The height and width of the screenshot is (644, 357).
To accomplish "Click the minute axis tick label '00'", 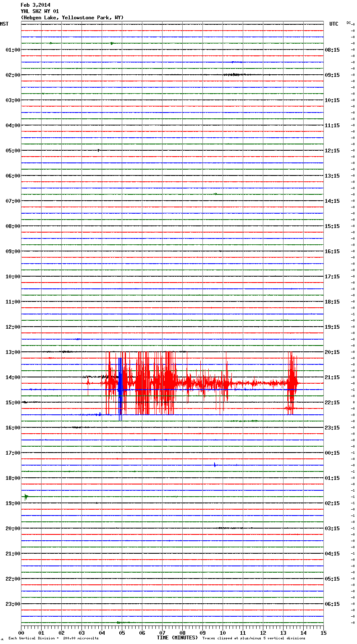I will [x=21, y=633].
